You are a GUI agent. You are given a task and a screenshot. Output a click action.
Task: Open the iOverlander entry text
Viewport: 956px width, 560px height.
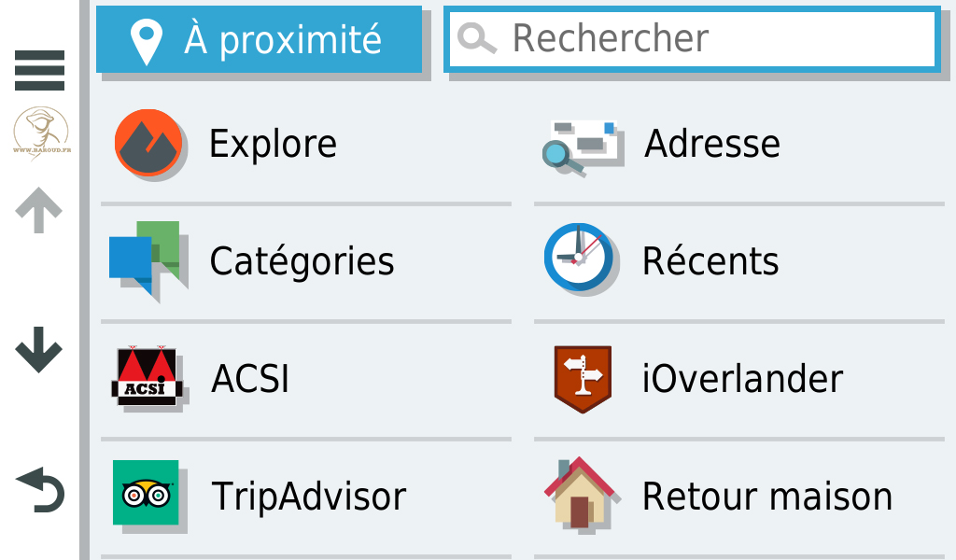(x=742, y=378)
